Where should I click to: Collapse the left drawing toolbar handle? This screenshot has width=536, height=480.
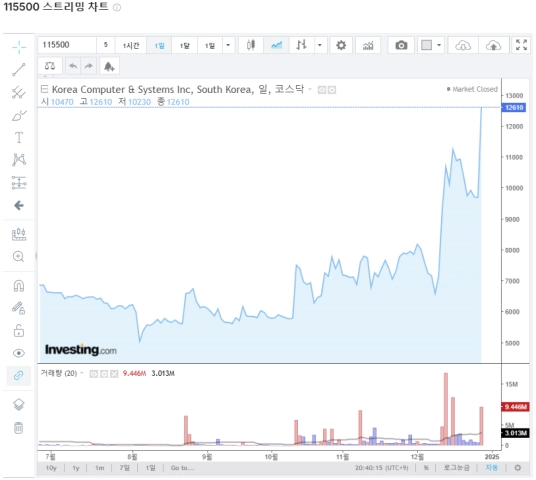pos(36,256)
